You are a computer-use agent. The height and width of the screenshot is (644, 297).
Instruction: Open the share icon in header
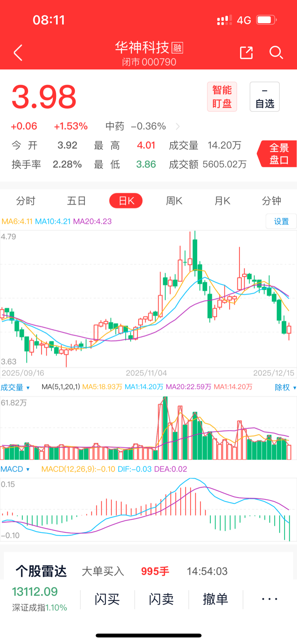pos(246,53)
